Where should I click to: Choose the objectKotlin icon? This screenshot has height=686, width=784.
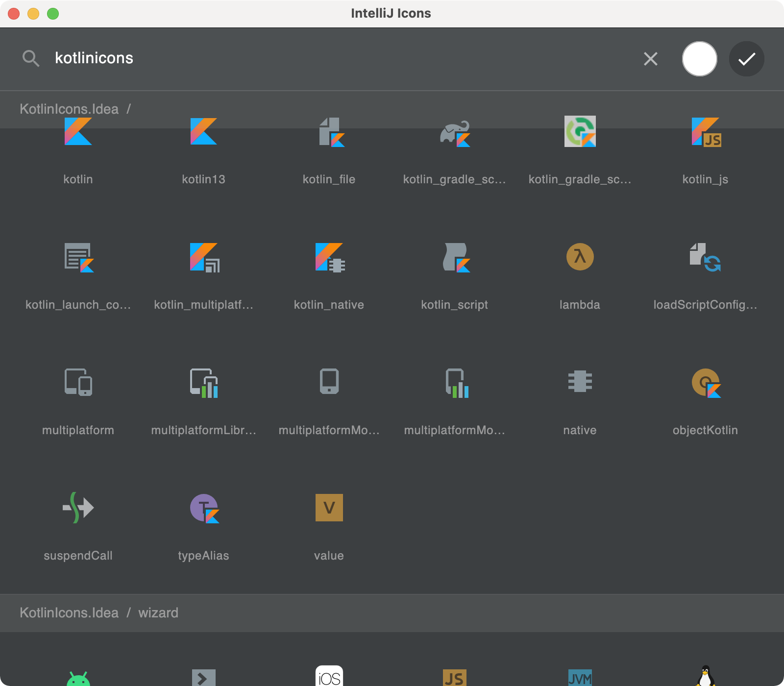(x=706, y=383)
